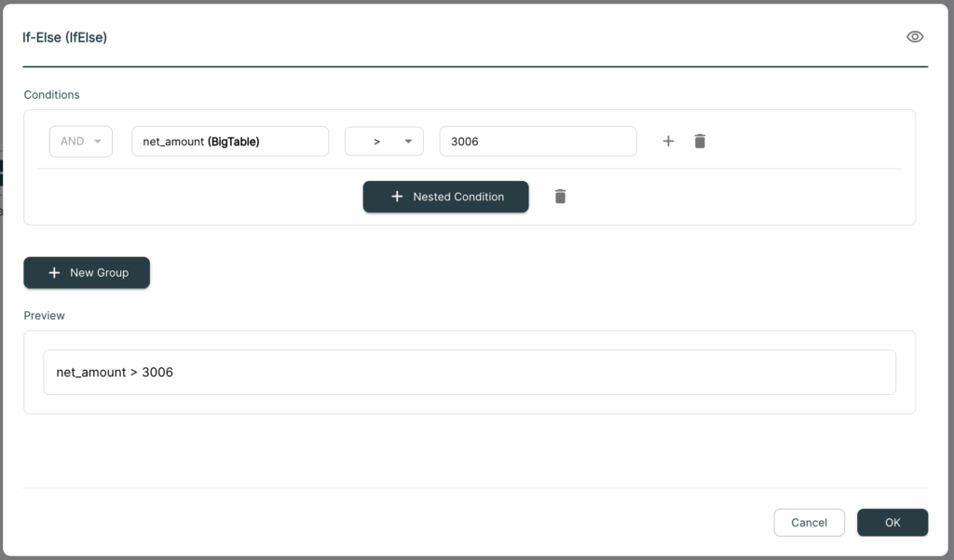
Task: Select the net_amount (BigTable) field box
Action: point(230,142)
